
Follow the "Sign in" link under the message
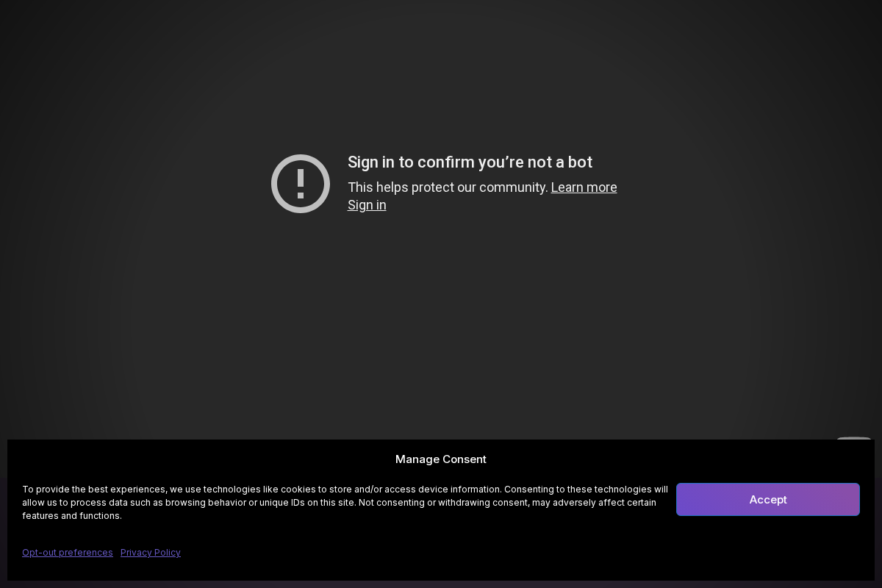[x=367, y=205]
